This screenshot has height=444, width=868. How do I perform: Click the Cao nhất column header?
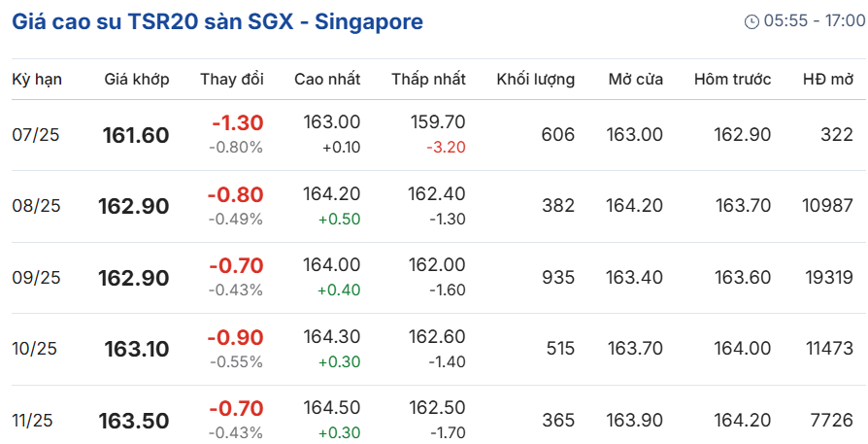pyautogui.click(x=327, y=79)
